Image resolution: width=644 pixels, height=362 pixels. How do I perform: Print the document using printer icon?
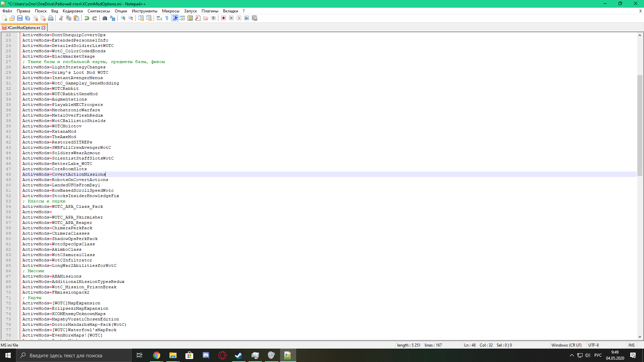pyautogui.click(x=51, y=18)
